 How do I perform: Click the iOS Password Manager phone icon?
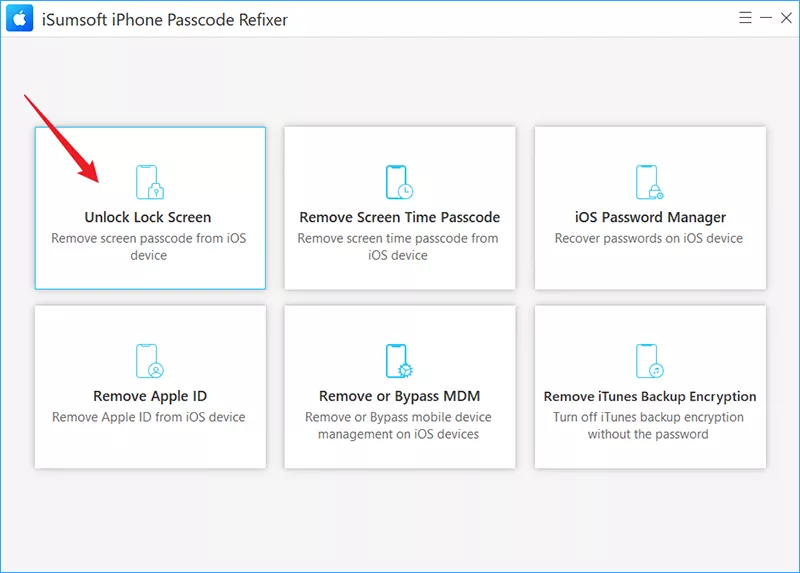click(649, 182)
